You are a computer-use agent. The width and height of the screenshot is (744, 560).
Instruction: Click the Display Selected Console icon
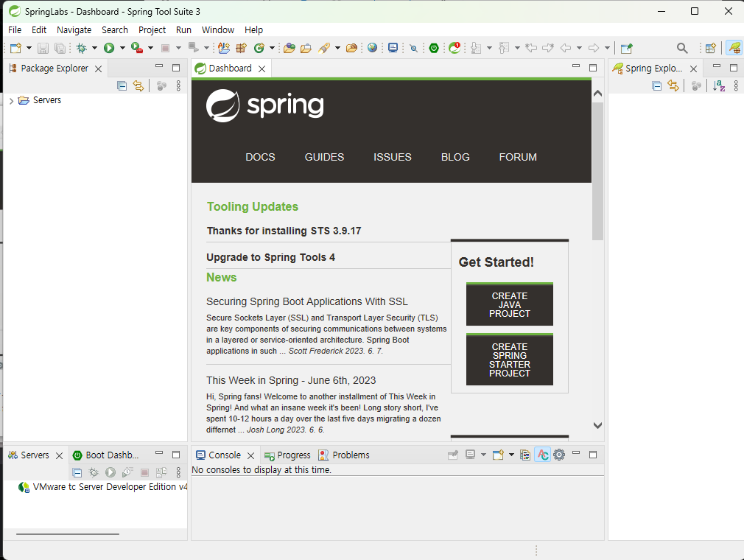pyautogui.click(x=470, y=455)
